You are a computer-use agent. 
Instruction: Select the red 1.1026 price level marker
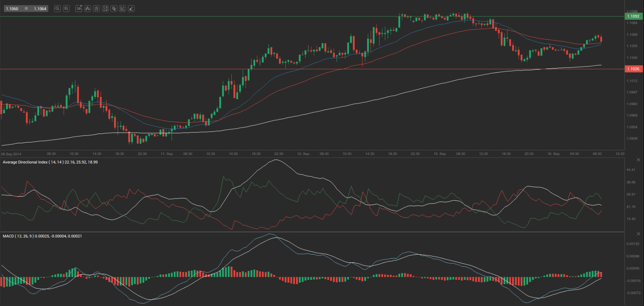click(x=633, y=69)
